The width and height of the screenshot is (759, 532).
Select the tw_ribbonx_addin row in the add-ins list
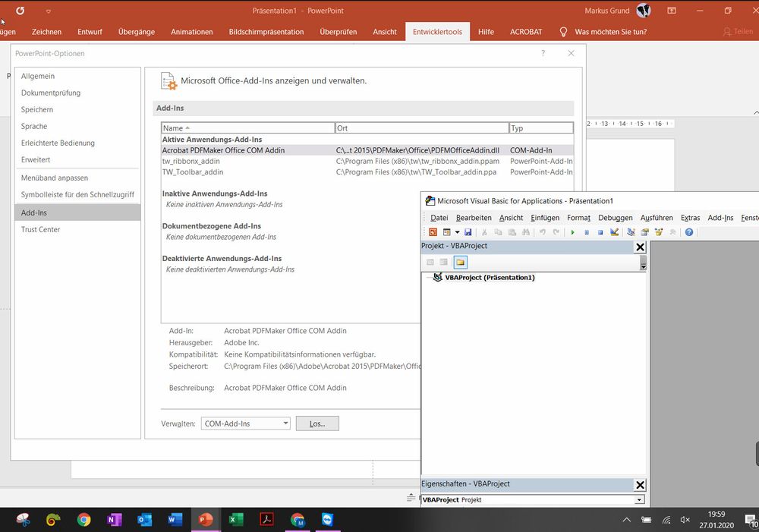pyautogui.click(x=367, y=161)
